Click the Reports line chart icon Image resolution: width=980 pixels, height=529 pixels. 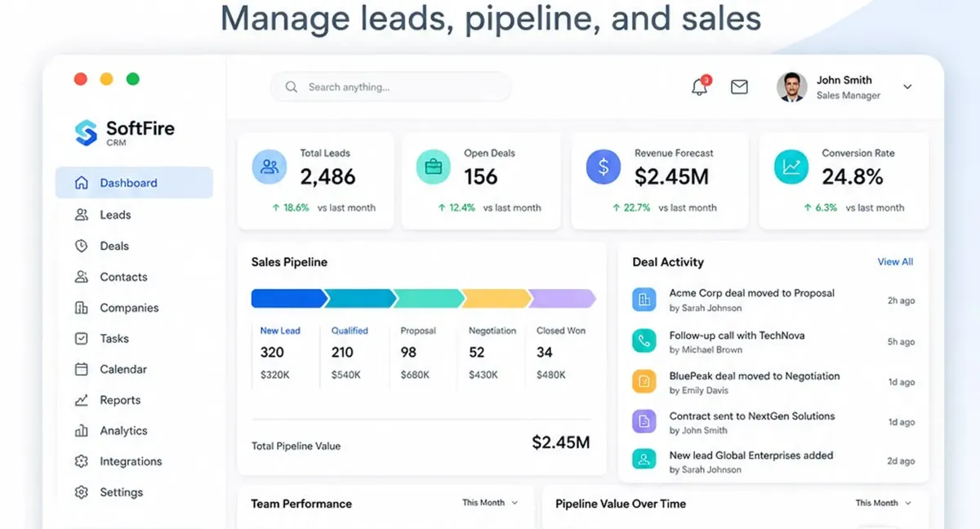[x=81, y=400]
